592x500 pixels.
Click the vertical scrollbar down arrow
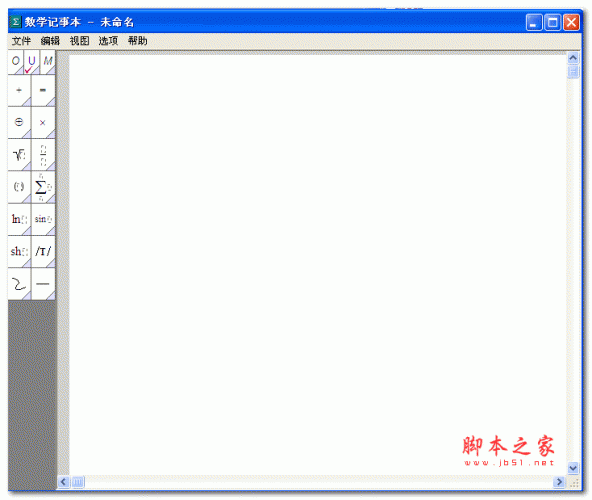tap(573, 468)
